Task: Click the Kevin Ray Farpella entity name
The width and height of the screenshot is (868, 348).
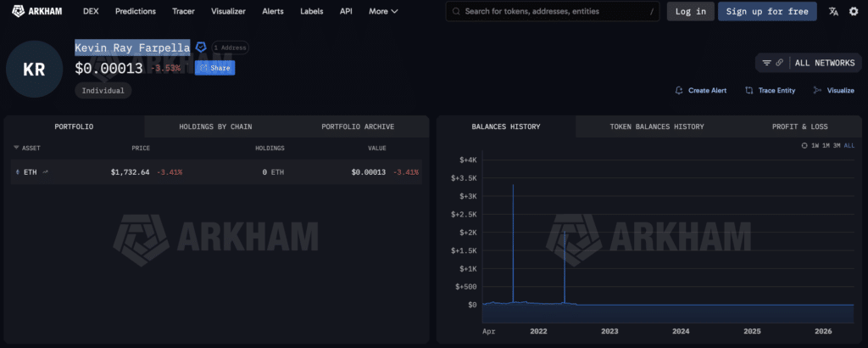Action: click(132, 48)
